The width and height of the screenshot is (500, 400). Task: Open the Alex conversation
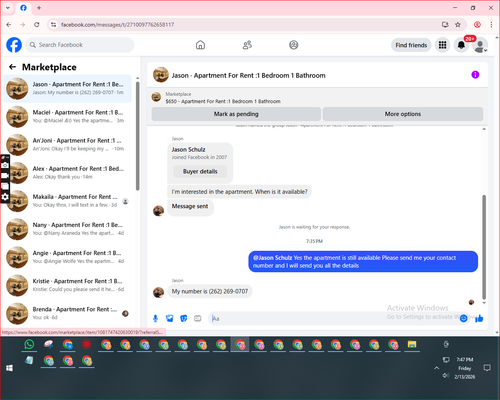click(68, 173)
